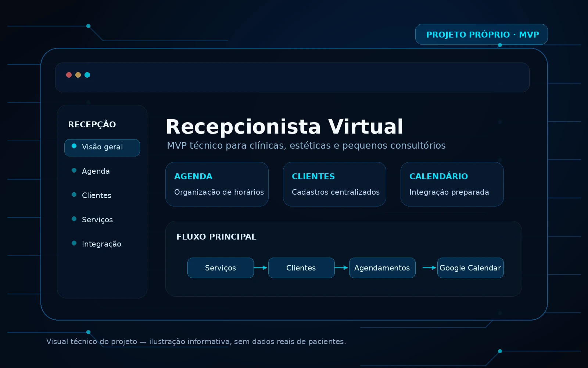Click the Serviços step in Fluxo Principal

220,268
